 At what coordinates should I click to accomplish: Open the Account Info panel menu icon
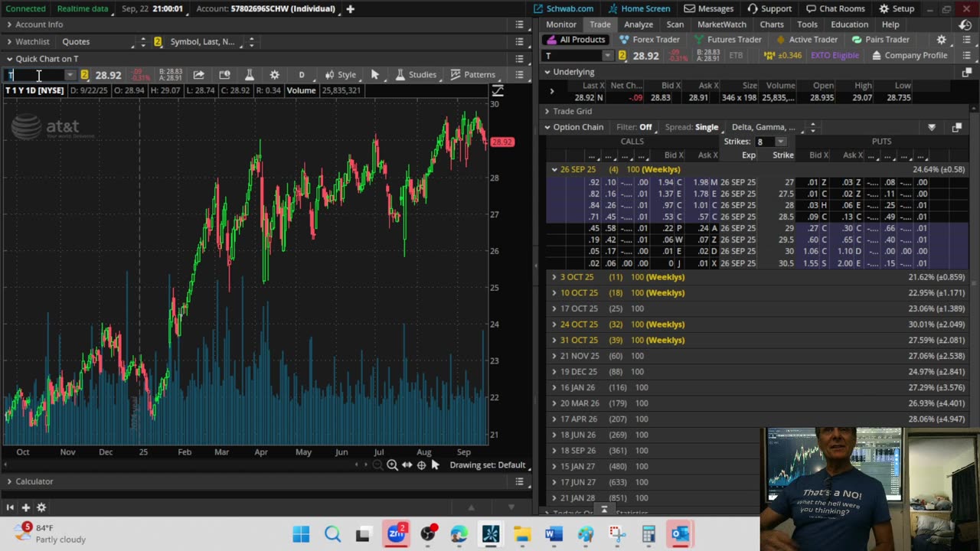tap(519, 24)
